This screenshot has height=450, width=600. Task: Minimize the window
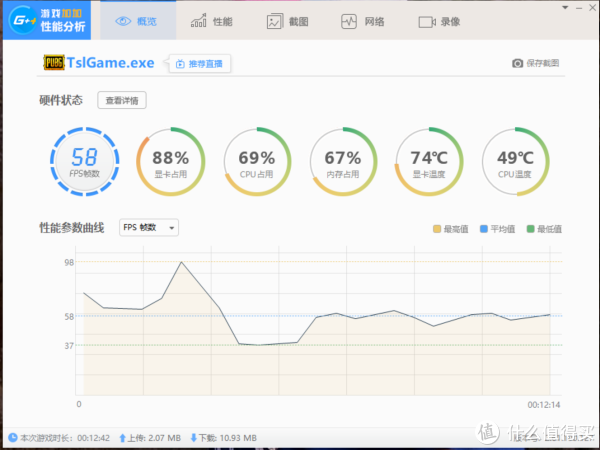click(579, 8)
